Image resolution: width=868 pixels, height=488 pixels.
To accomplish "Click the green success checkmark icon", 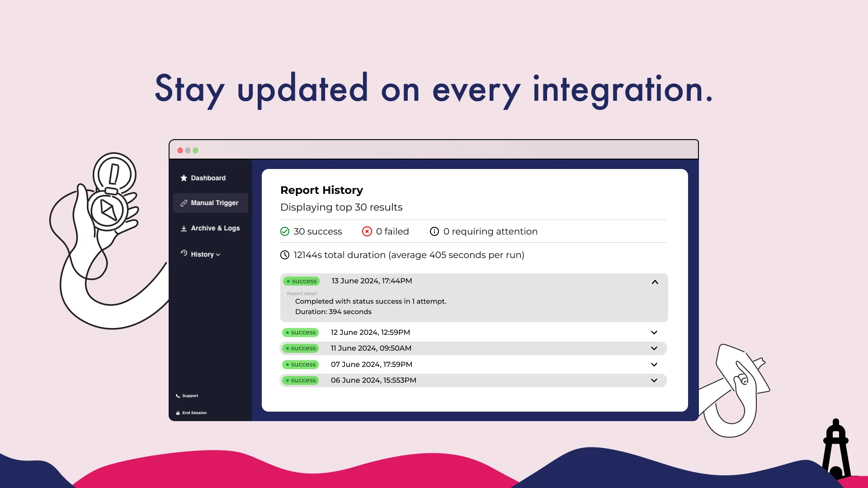I will click(285, 232).
